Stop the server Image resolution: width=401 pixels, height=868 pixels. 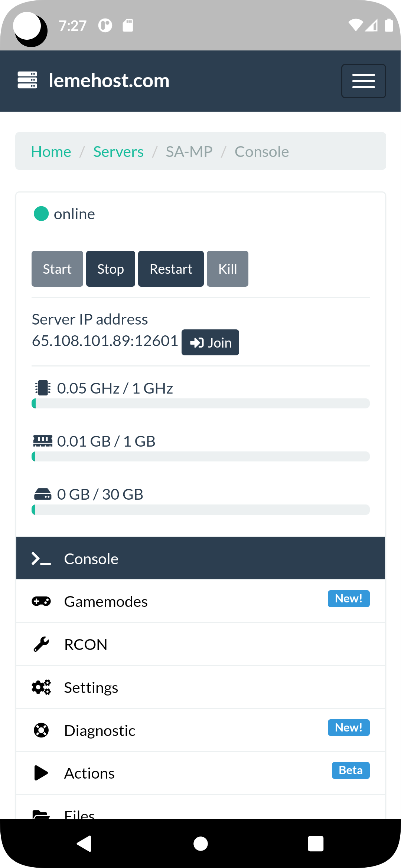tap(111, 269)
